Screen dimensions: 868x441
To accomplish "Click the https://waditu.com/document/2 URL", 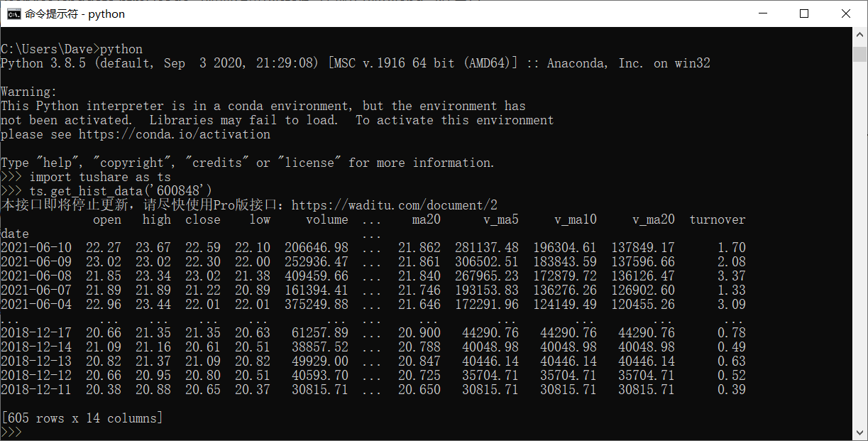I will [395, 205].
